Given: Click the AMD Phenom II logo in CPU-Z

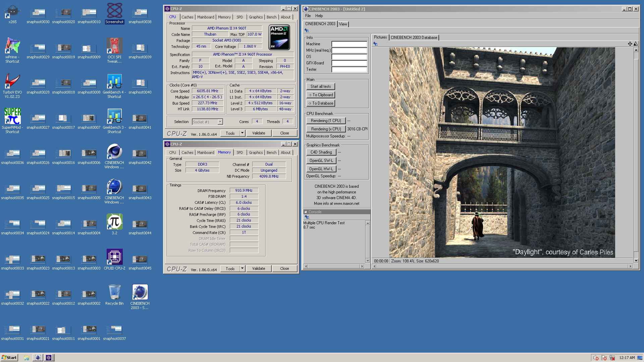Looking at the screenshot, I should click(279, 38).
